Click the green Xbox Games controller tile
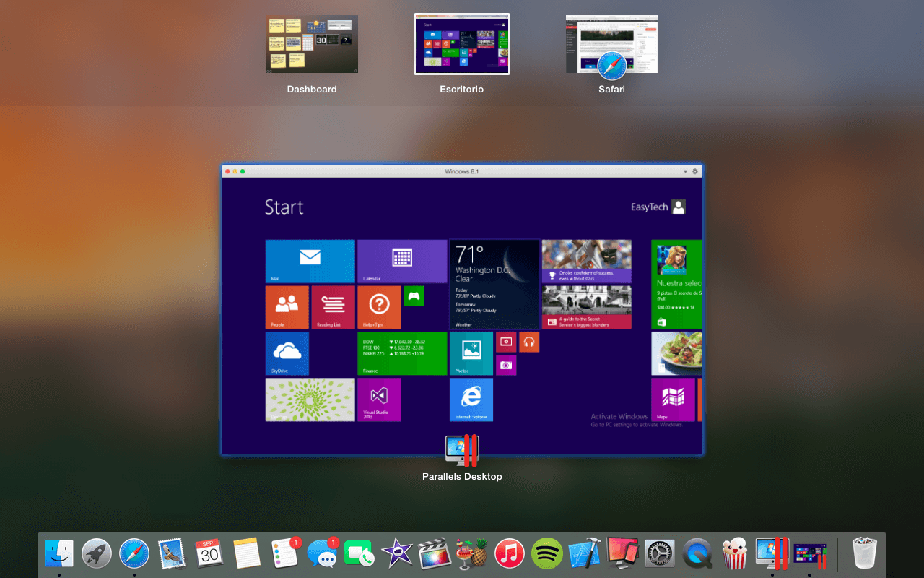This screenshot has width=924, height=578. pyautogui.click(x=414, y=296)
